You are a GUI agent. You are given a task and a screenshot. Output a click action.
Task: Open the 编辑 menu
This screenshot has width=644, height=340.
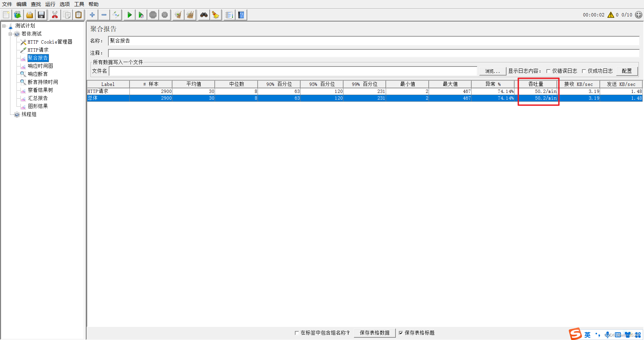tap(21, 4)
